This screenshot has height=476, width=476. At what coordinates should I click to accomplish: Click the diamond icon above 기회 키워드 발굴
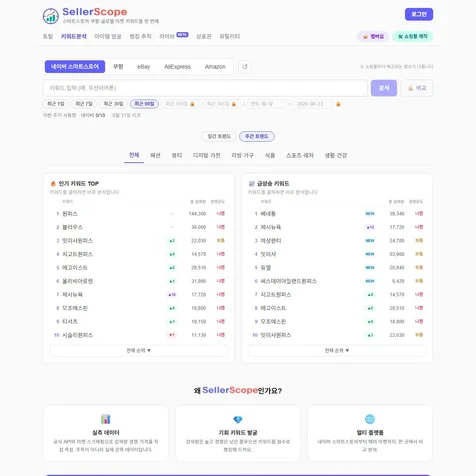click(238, 419)
